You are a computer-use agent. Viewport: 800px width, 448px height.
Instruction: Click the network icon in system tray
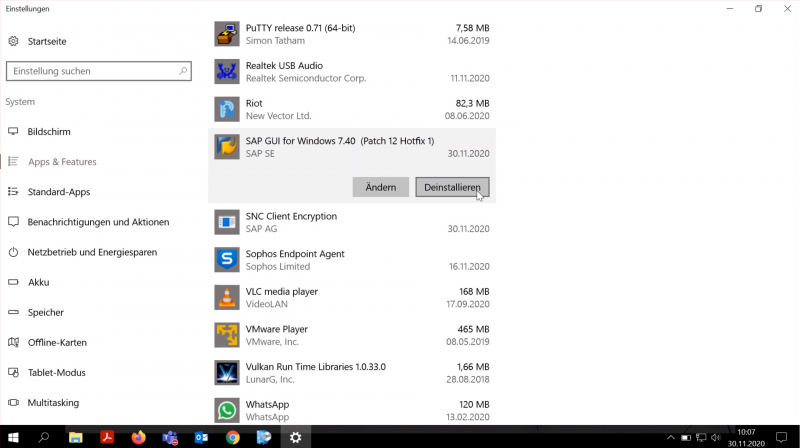[x=701, y=438]
